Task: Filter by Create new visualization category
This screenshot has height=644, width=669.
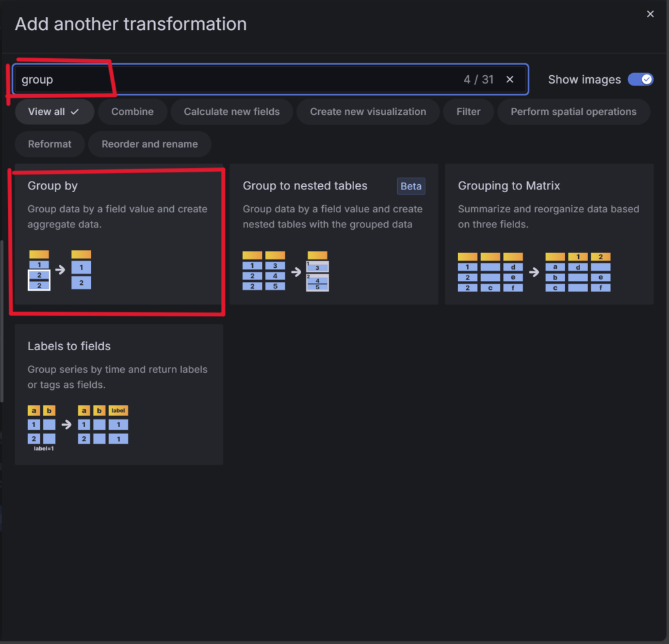Action: 368,112
